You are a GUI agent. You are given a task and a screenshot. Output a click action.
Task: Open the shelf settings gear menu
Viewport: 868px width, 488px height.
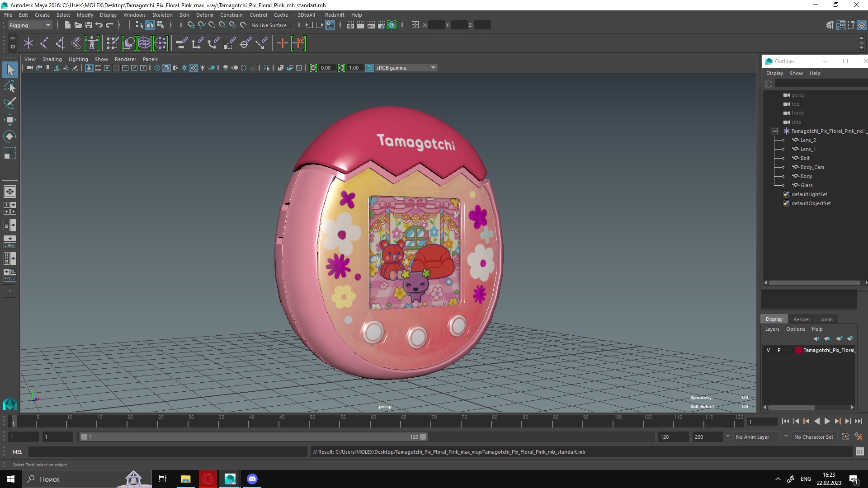pos(13,47)
